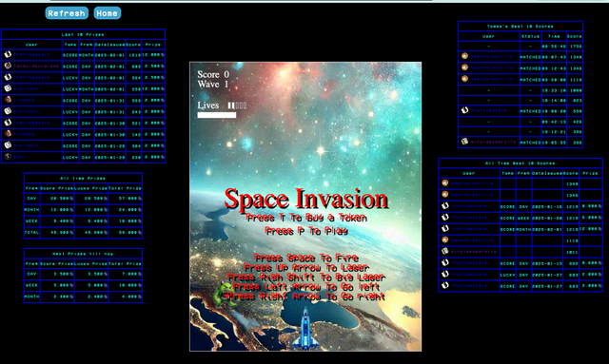
Task: Click avatar in All Time Best score 1346 row
Action: click(445, 195)
